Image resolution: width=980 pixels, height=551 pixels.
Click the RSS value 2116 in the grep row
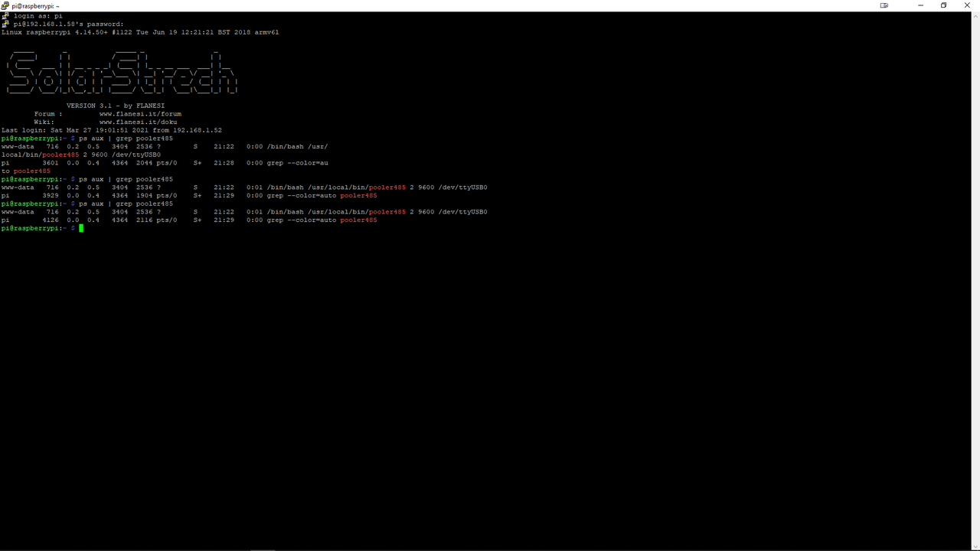click(x=144, y=220)
